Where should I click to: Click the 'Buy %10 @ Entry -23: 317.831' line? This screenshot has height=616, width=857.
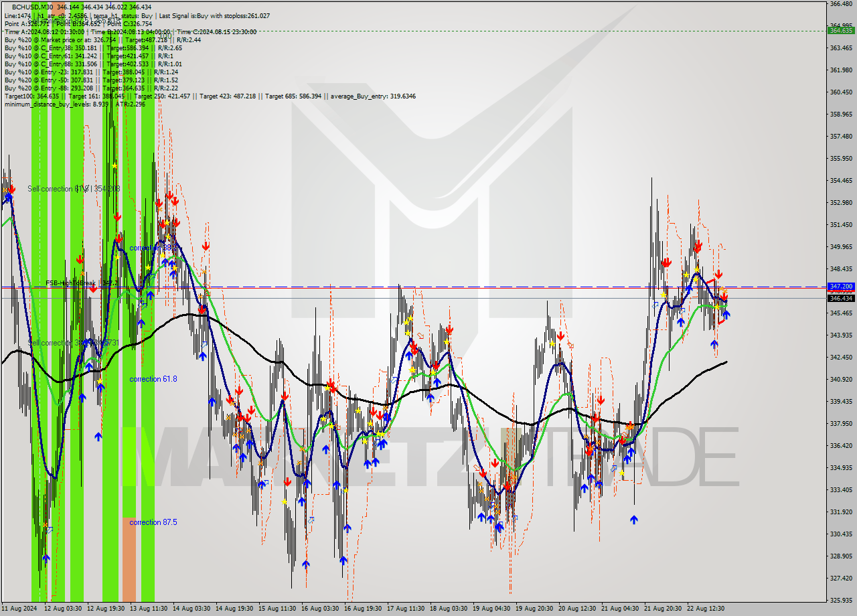pos(91,72)
